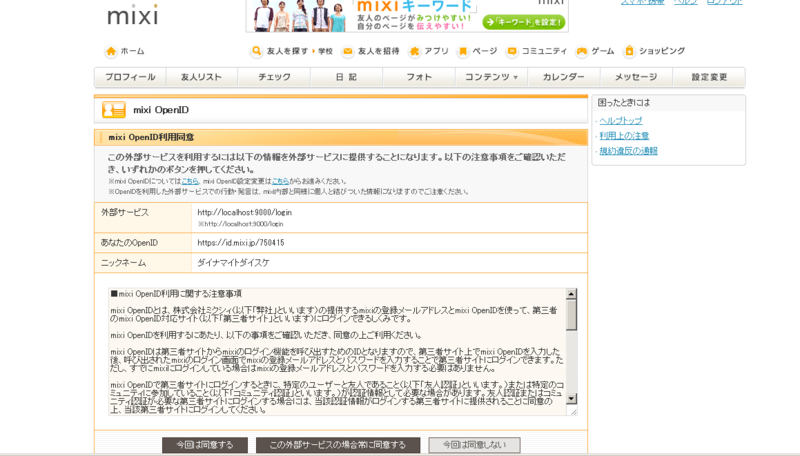
Task: Click the 今回は同意しない button
Action: [x=474, y=445]
